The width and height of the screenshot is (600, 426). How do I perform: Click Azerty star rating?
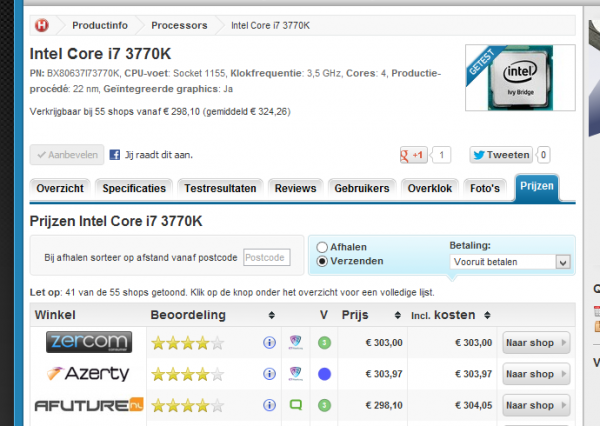click(x=188, y=374)
